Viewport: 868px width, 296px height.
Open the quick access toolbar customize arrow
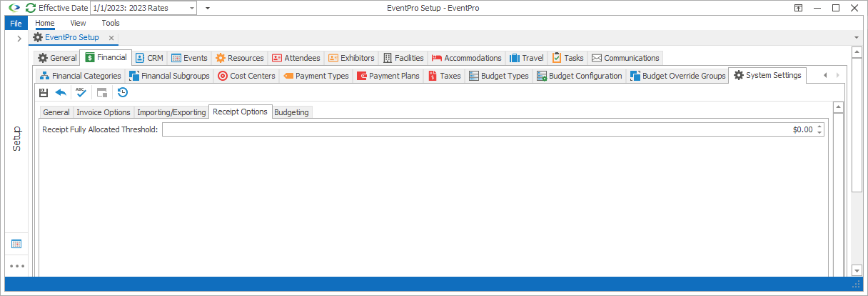208,8
